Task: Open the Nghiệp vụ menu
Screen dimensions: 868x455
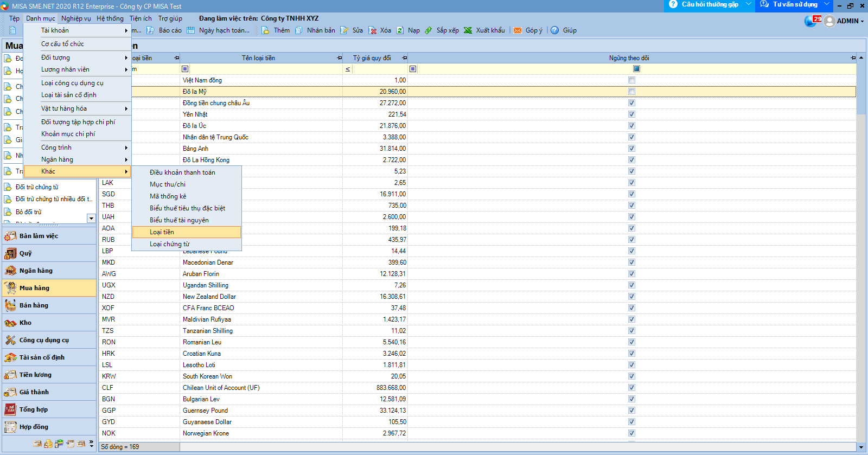Action: tap(76, 18)
